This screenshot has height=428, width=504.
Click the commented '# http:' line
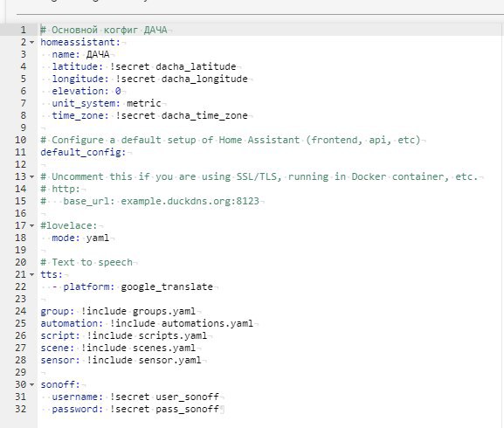point(60,189)
